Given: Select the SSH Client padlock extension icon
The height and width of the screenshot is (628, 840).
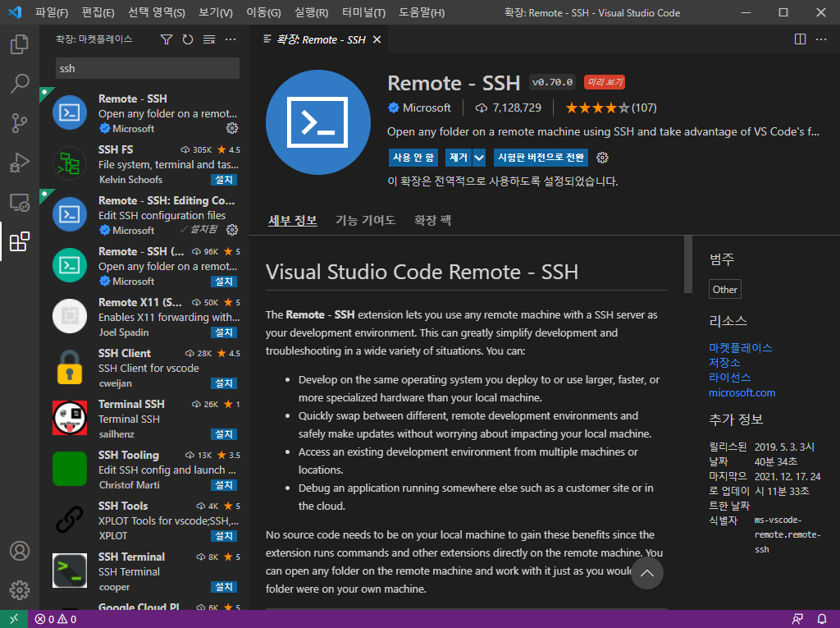Looking at the screenshot, I should (70, 368).
